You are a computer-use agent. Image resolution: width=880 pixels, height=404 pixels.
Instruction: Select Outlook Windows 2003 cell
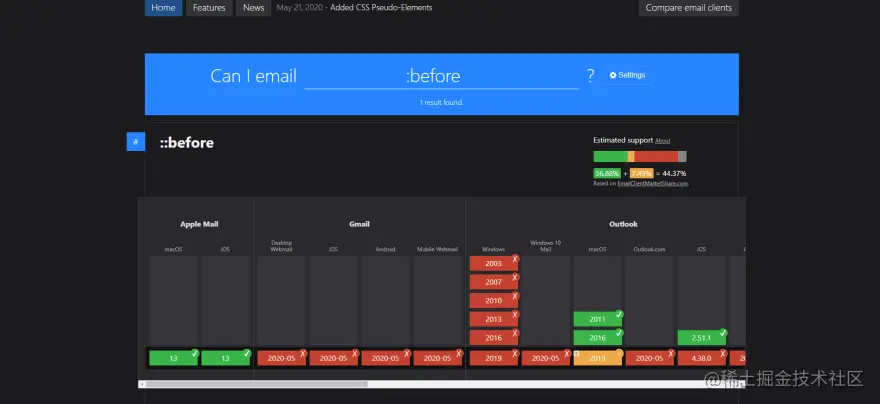[x=494, y=264]
